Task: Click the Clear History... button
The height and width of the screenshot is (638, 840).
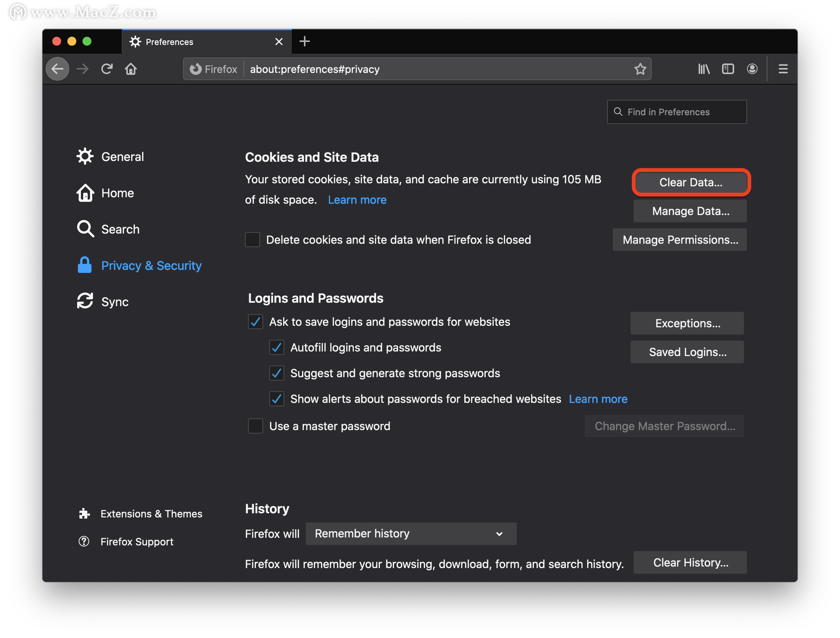Action: (690, 562)
